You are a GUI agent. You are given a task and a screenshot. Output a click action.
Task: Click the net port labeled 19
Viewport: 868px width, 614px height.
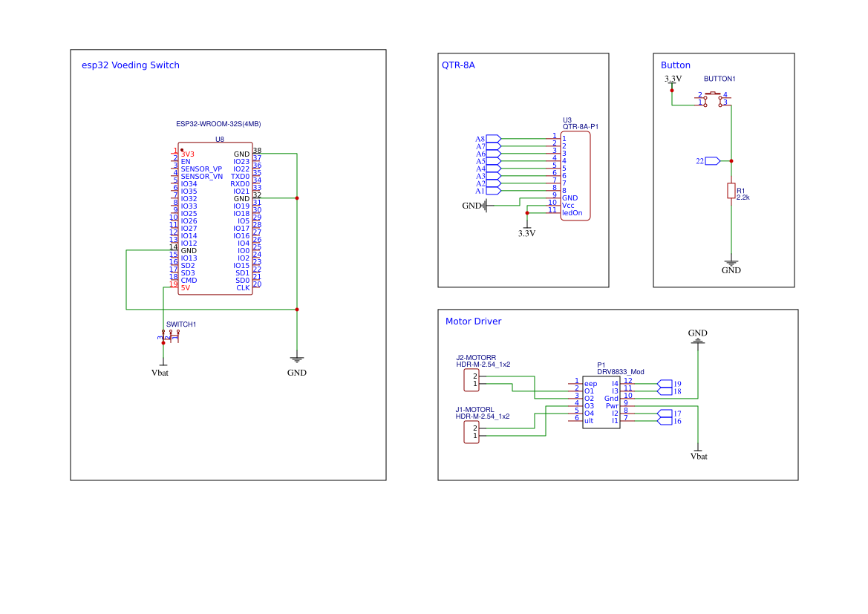tap(669, 384)
